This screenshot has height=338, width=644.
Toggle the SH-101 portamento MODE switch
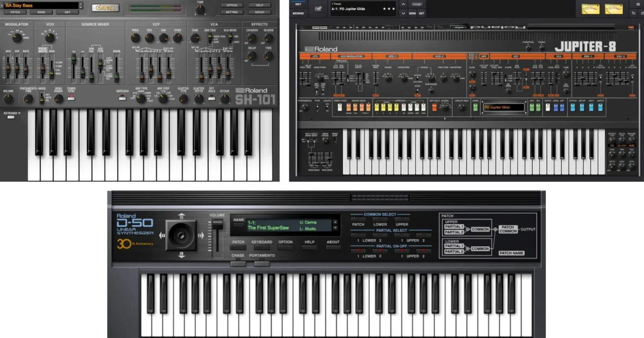(42, 98)
